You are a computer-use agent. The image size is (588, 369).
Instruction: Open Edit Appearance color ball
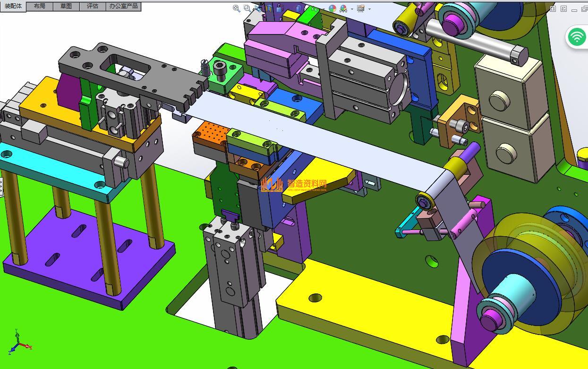coord(332,9)
